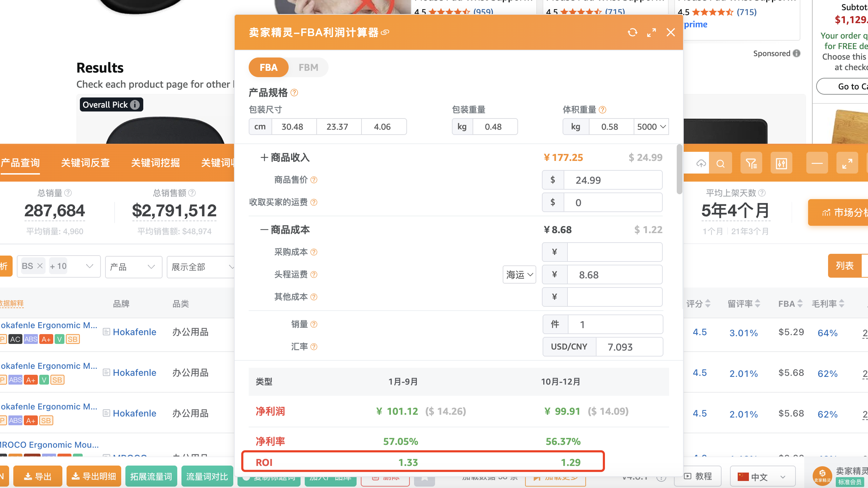Click help icon next to 采购成本
The height and width of the screenshot is (488, 868).
tap(314, 252)
